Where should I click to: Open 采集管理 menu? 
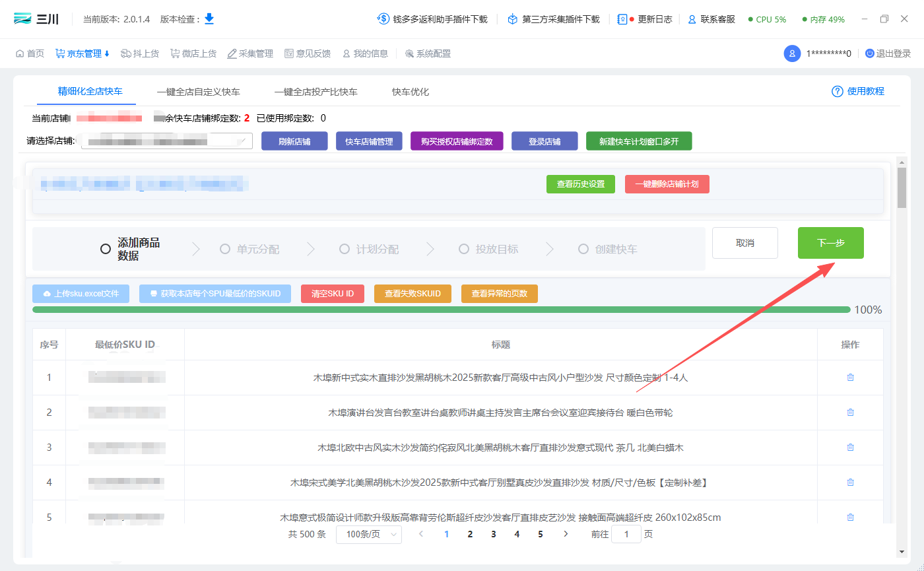[250, 53]
